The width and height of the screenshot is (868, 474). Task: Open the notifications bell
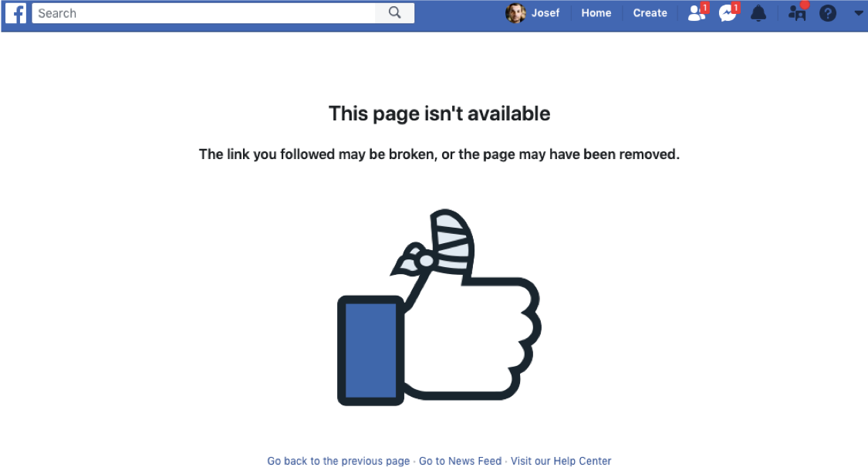tap(758, 13)
